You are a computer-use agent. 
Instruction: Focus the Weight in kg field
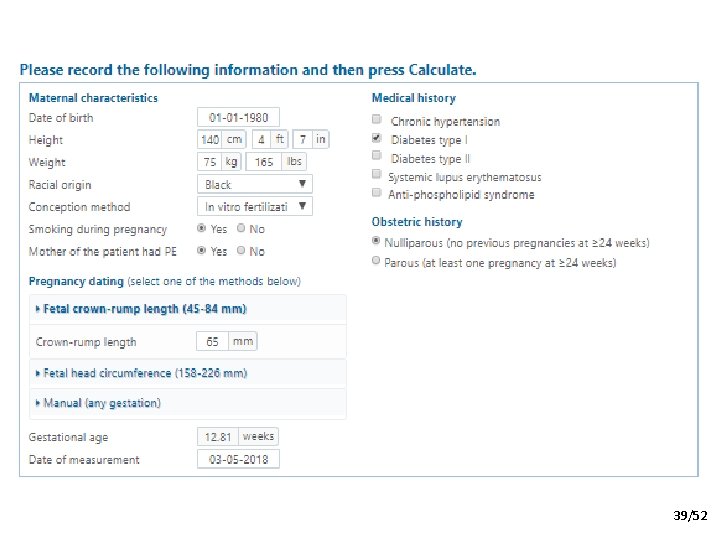[x=210, y=162]
